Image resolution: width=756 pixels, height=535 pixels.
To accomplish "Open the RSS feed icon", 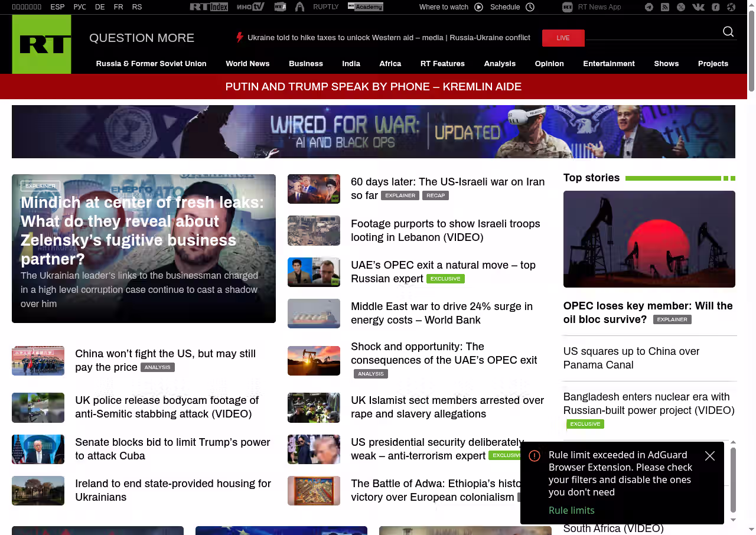I will pyautogui.click(x=665, y=7).
